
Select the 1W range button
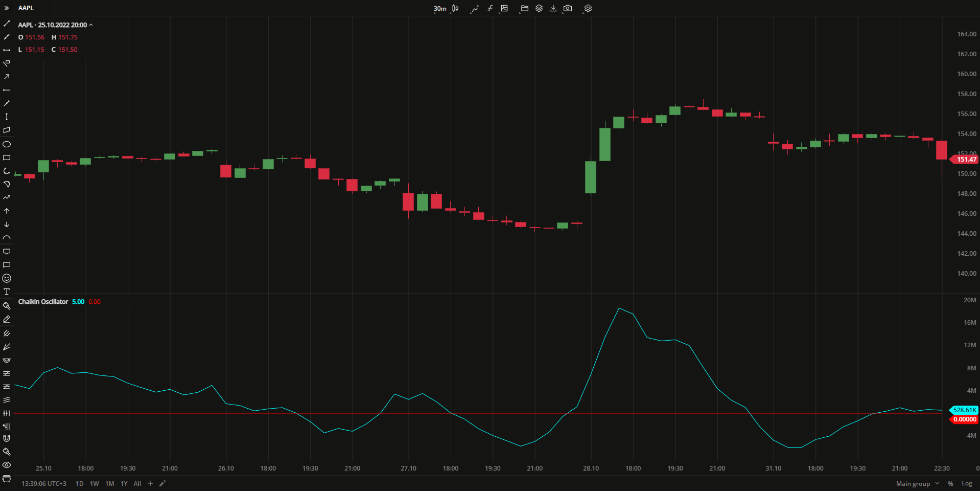tap(95, 483)
